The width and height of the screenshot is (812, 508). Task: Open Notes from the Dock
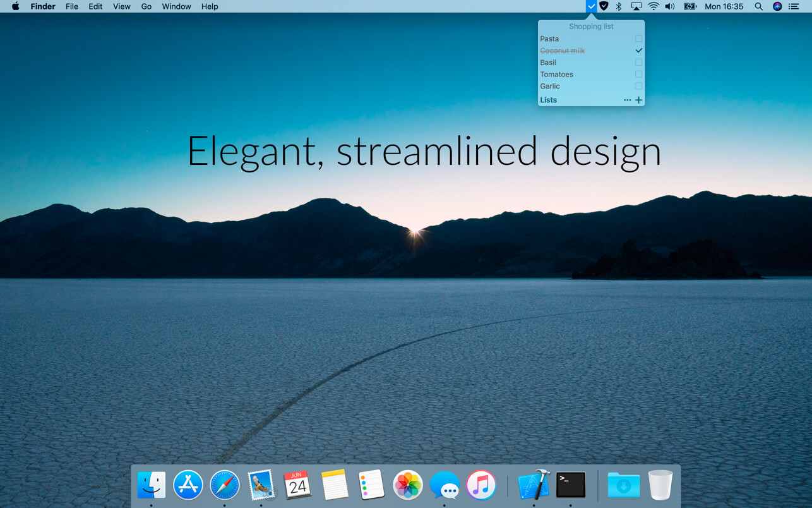click(335, 485)
